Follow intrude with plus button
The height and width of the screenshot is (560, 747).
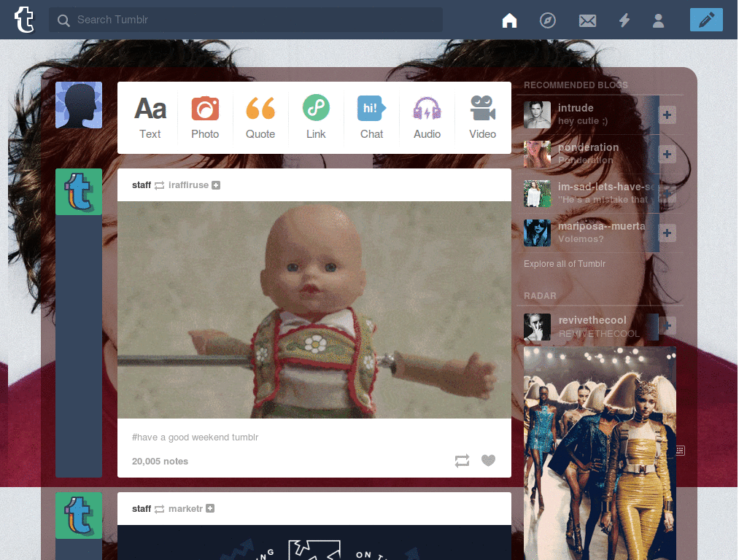(x=667, y=114)
